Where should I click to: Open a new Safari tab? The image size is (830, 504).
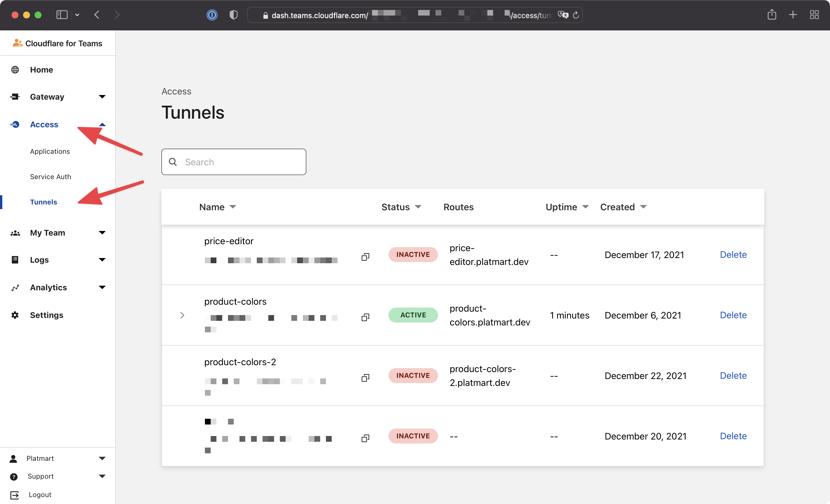click(x=793, y=15)
